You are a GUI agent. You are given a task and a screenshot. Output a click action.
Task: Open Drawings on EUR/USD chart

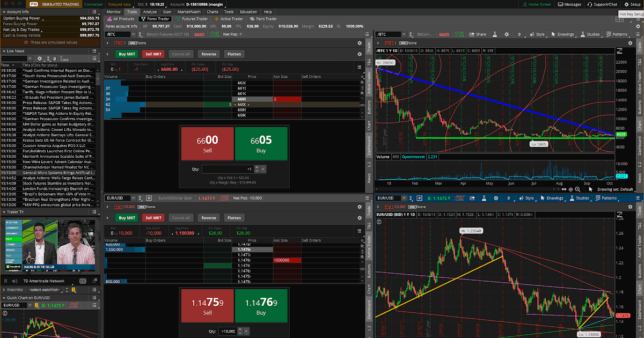tap(552, 198)
